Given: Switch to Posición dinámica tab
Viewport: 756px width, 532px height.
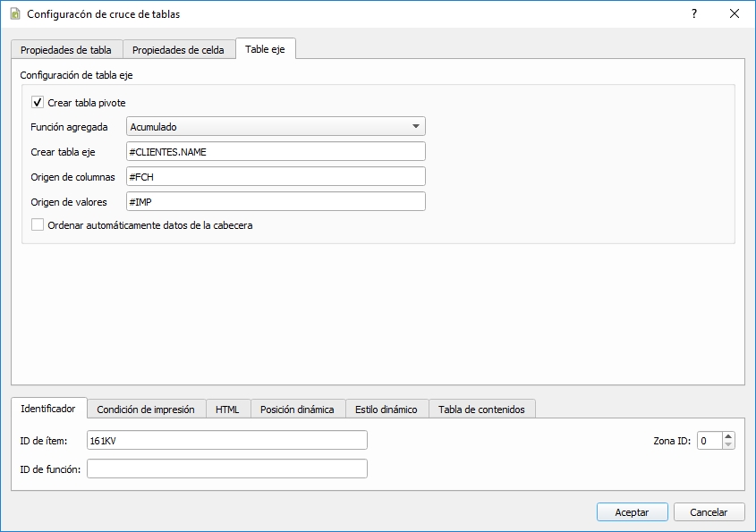Looking at the screenshot, I should [x=297, y=410].
